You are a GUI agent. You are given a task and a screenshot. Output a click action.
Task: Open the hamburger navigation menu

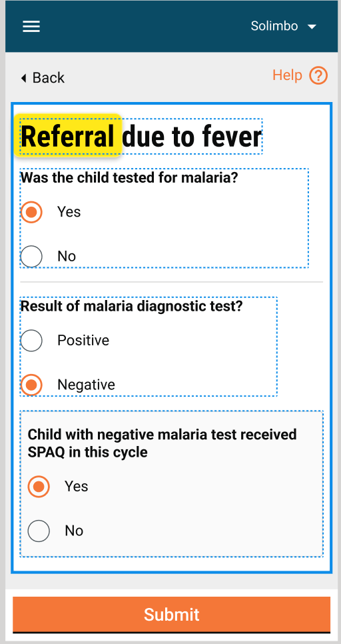tap(31, 27)
